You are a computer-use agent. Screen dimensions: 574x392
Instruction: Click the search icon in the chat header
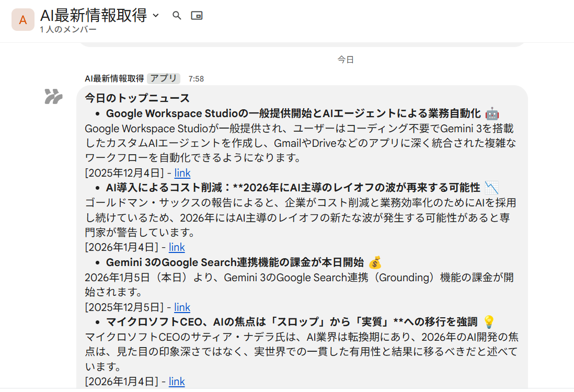pyautogui.click(x=177, y=16)
